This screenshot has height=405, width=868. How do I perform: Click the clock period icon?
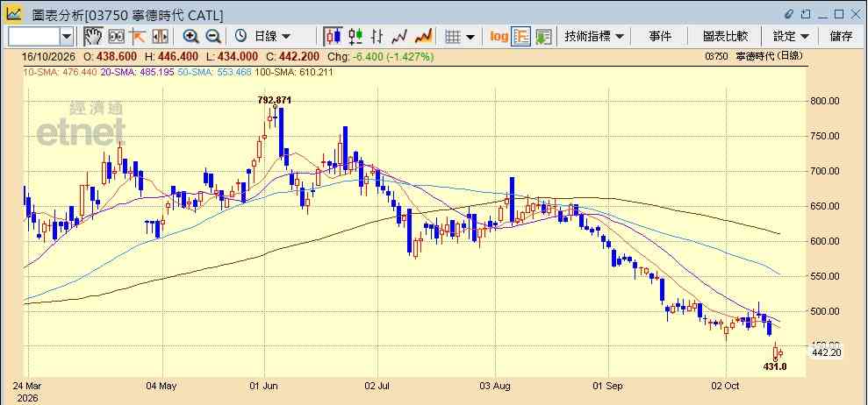[240, 37]
